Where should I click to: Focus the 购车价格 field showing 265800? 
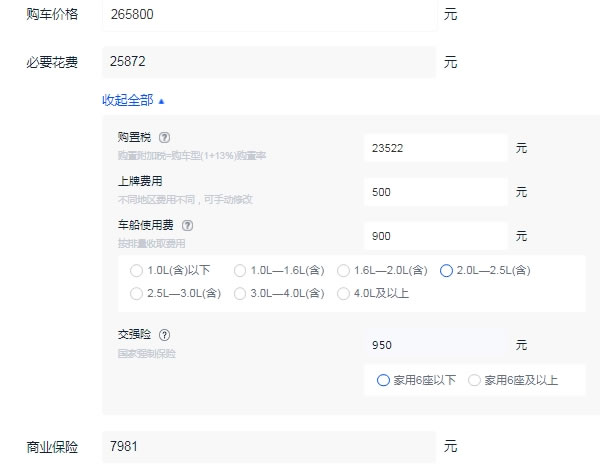269,15
